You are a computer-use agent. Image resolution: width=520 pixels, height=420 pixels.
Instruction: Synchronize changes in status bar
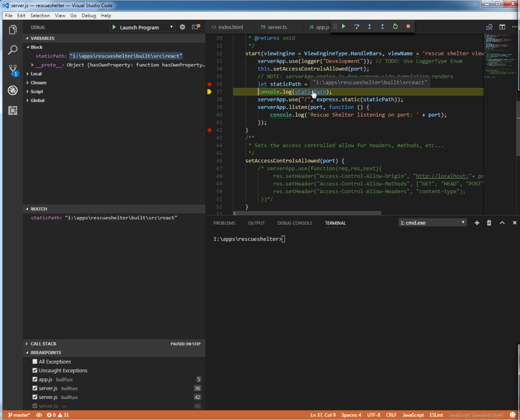pyautogui.click(x=39, y=415)
